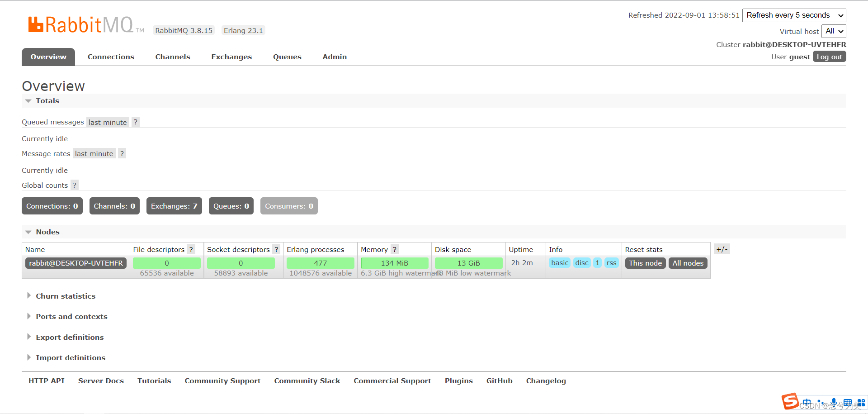This screenshot has width=868, height=414.
Task: Open help for Message rates
Action: 122,154
